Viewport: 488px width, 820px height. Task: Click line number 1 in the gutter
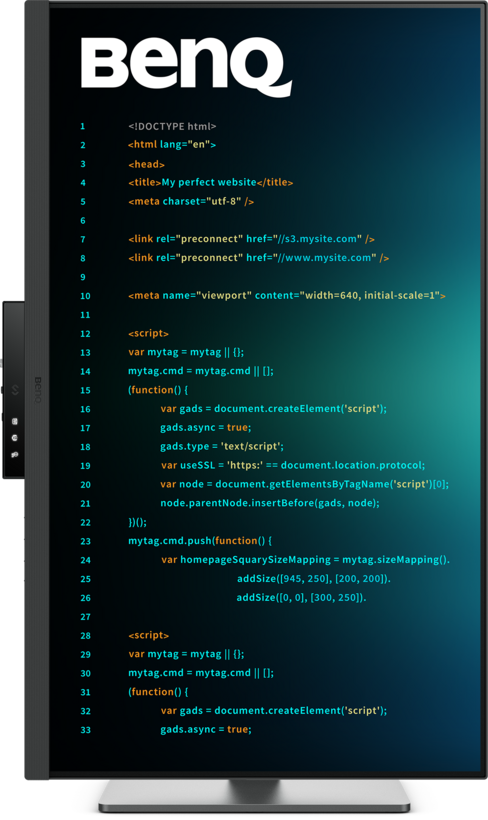[83, 127]
